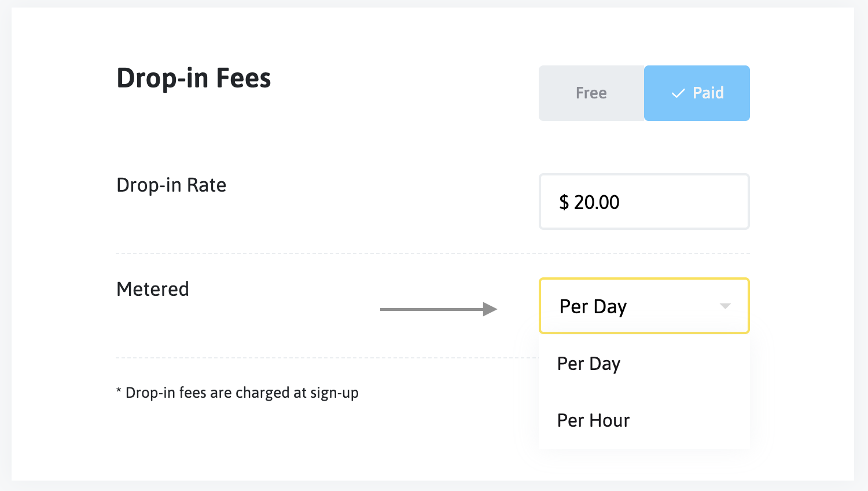Click the asterisk before the footnote
Image resolution: width=868 pixels, height=491 pixels.
(119, 391)
